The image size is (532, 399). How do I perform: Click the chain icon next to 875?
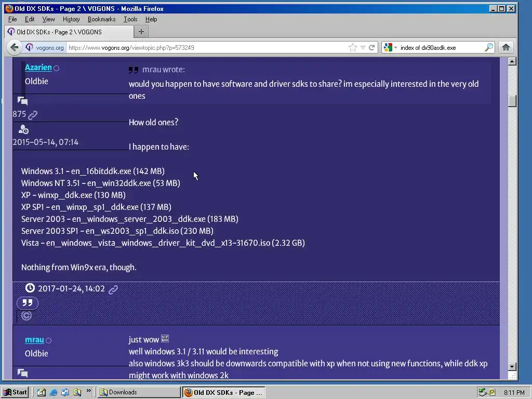33,115
